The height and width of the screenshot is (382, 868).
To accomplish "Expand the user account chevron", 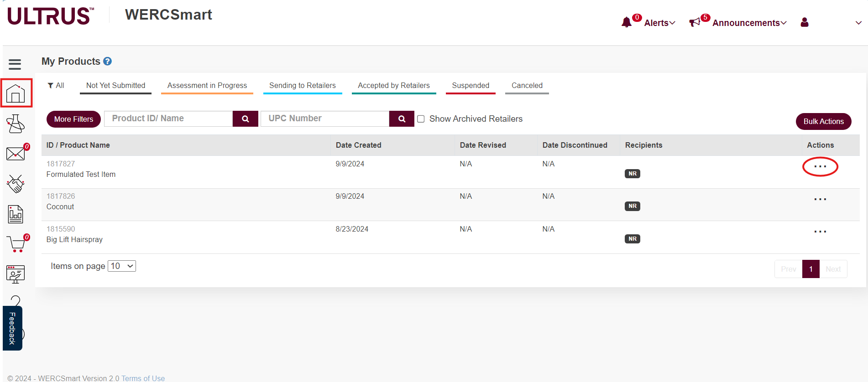I will point(858,23).
